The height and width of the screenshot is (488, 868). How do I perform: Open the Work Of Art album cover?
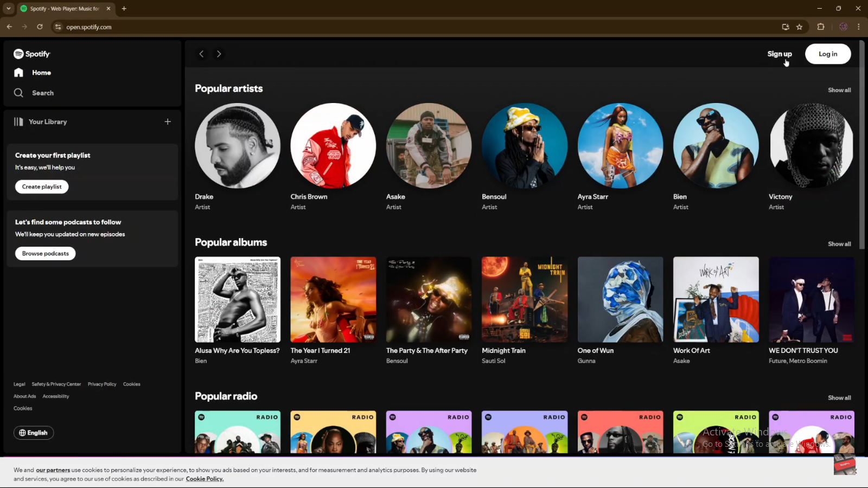coord(716,299)
